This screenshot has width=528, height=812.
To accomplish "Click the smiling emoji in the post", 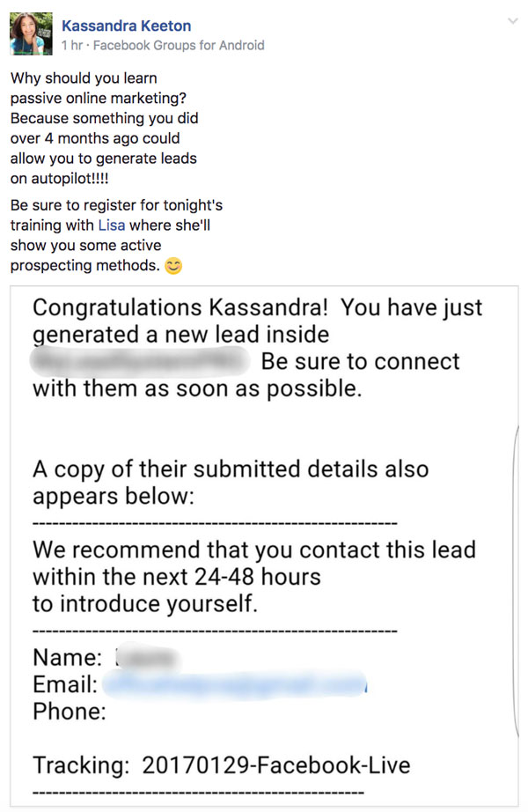I will pyautogui.click(x=173, y=266).
